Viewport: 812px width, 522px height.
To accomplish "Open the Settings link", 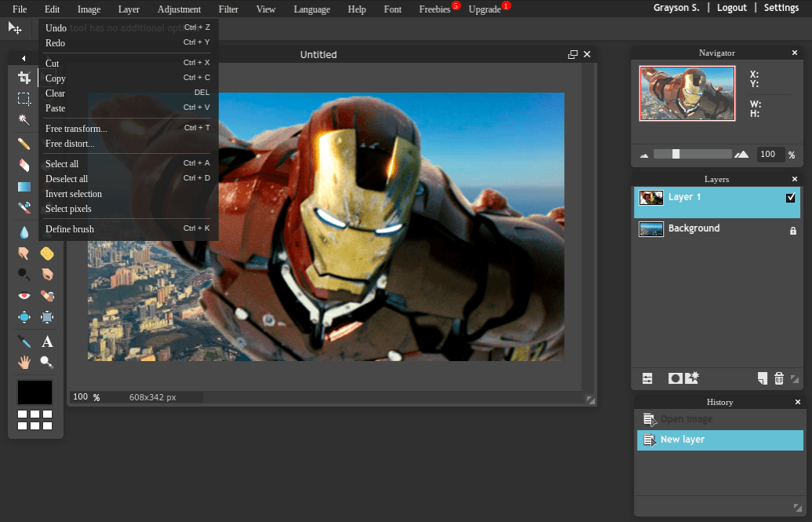I will pyautogui.click(x=781, y=8).
